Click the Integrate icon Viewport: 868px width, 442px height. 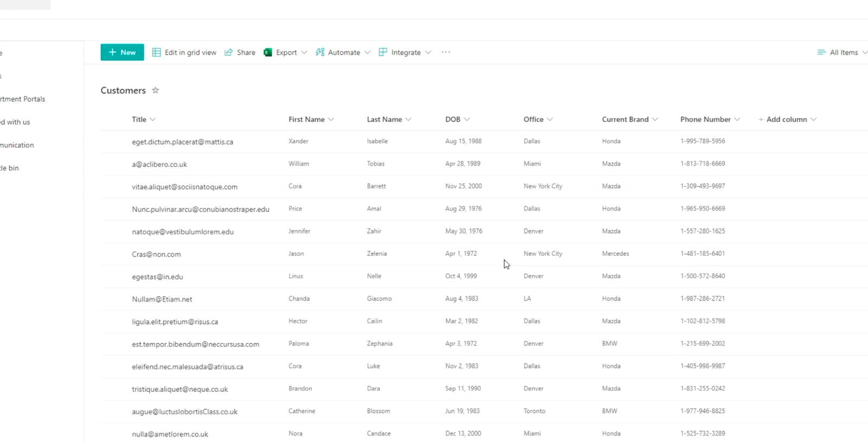coord(383,52)
